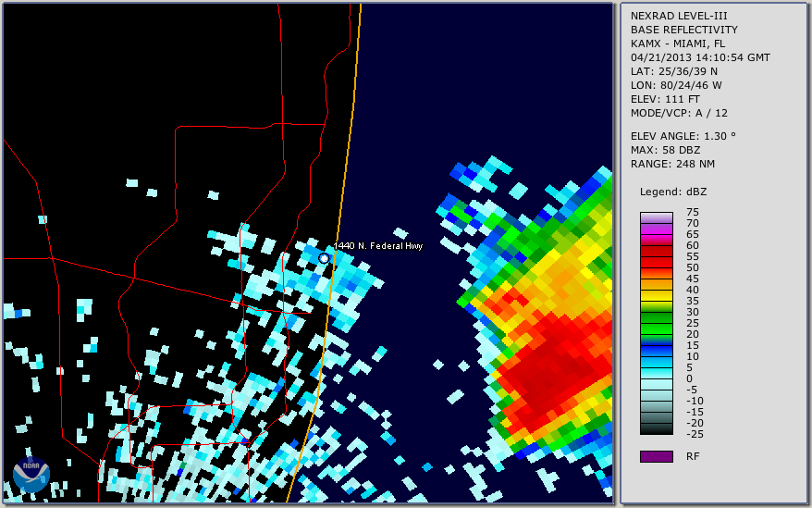
Task: Click the 'KAMX - MIAMI, FL' station text
Action: click(678, 43)
